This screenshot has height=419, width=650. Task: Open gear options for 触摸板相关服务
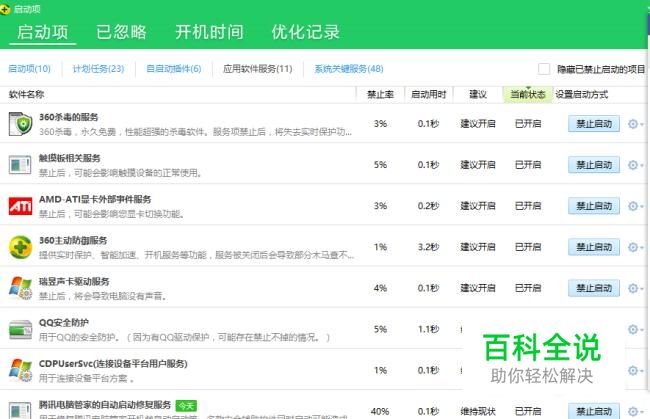pos(635,165)
